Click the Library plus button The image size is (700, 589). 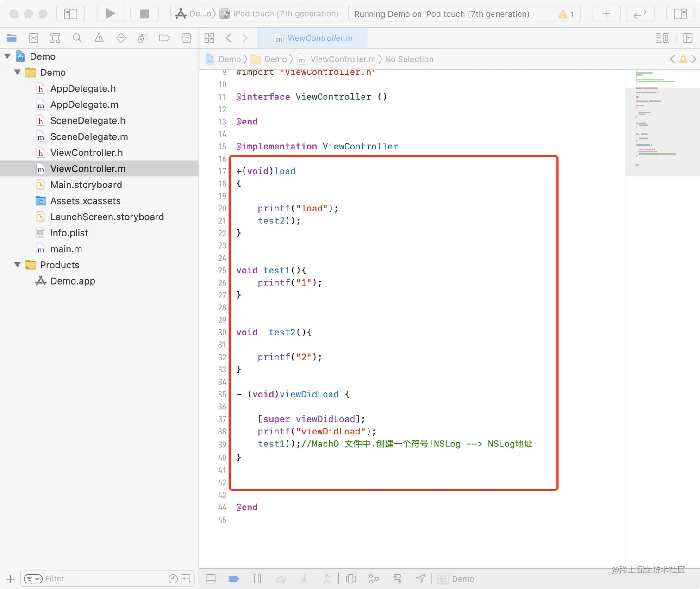point(606,14)
